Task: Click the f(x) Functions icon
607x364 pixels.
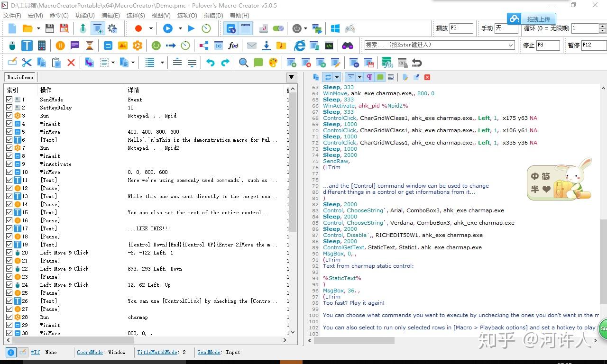Action: [233, 45]
